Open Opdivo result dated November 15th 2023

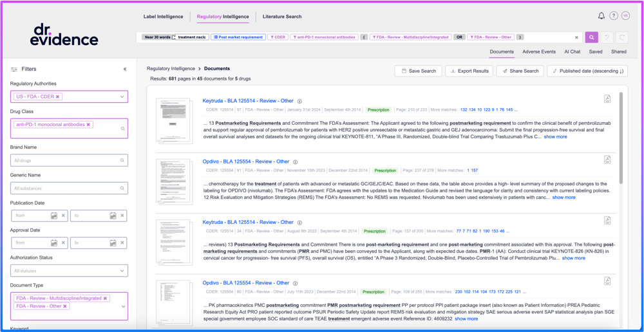click(245, 161)
